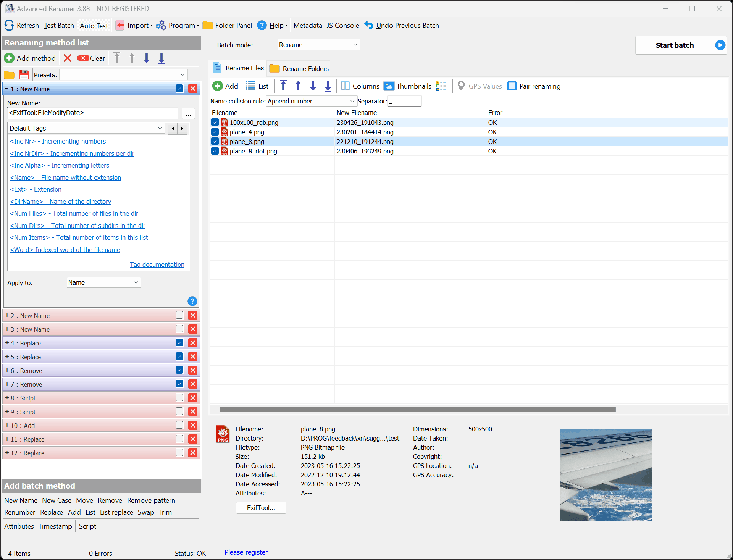Click the Columns icon
733x560 pixels.
coord(345,86)
